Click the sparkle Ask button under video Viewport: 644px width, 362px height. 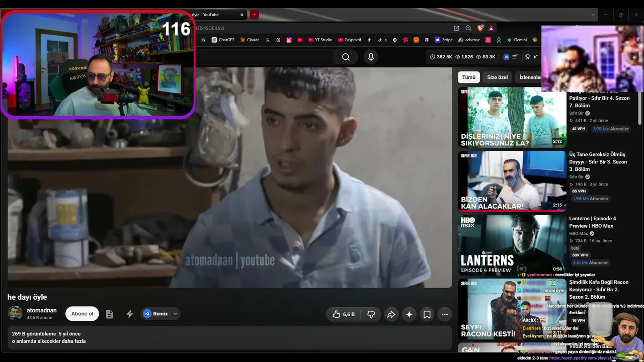click(409, 314)
